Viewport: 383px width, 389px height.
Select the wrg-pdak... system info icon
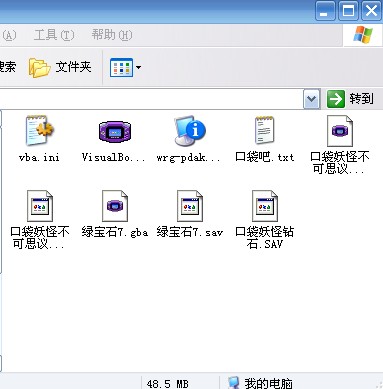(x=190, y=130)
